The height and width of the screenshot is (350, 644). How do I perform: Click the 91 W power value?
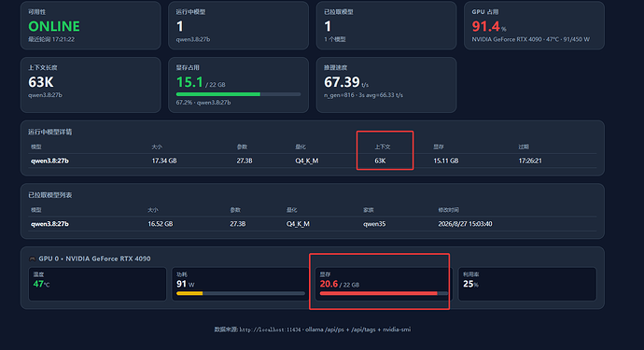(x=185, y=284)
